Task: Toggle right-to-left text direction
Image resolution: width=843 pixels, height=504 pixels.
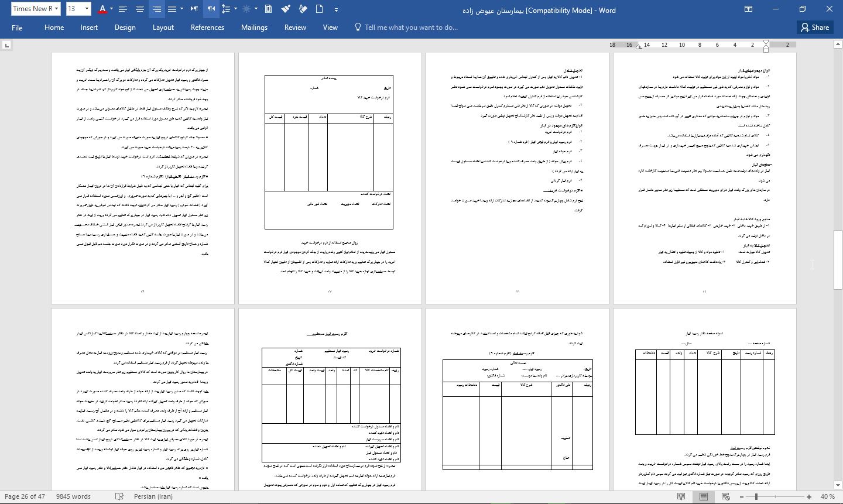Action: tap(211, 9)
